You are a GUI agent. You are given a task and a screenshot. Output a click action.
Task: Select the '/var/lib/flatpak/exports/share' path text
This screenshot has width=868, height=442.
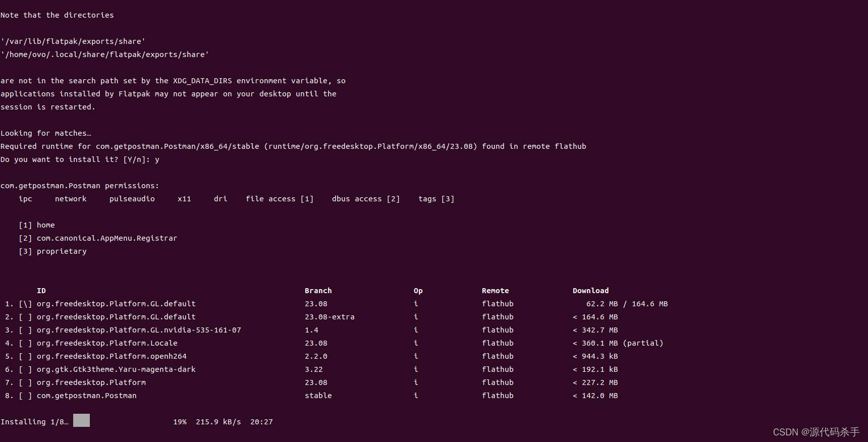point(73,41)
